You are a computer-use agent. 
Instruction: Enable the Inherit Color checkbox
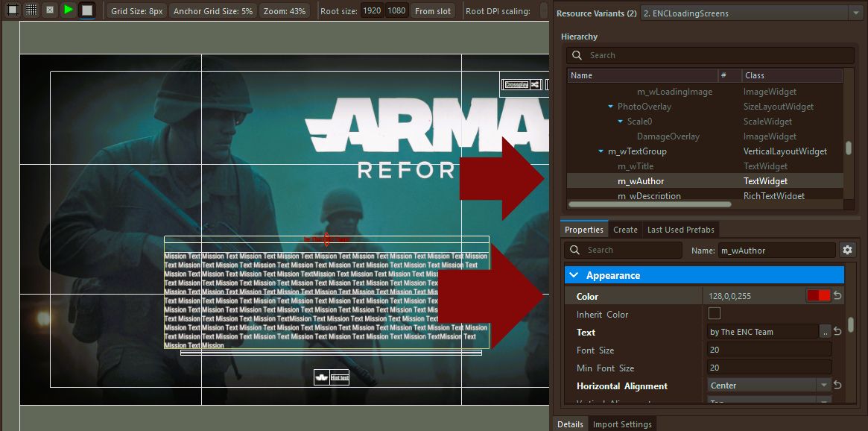[x=715, y=314]
